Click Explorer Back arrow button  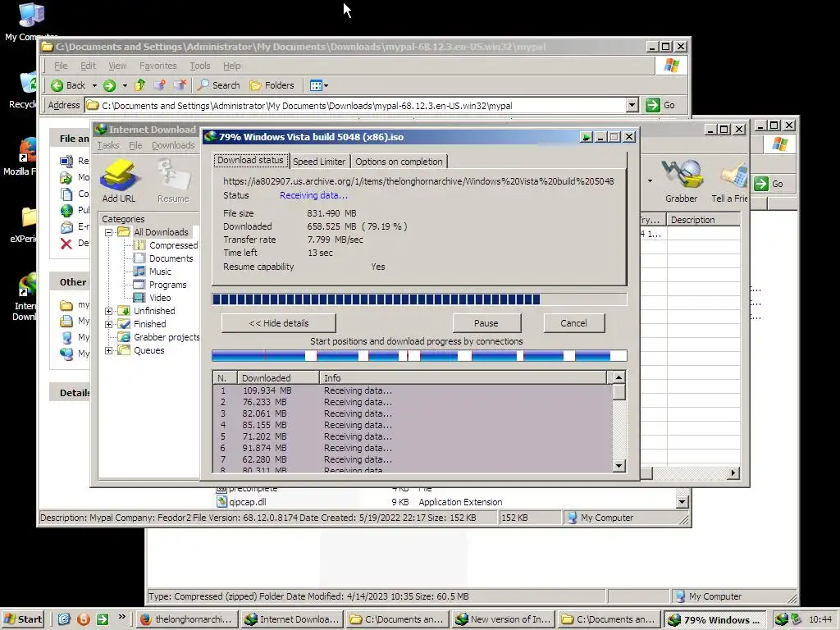coord(68,85)
